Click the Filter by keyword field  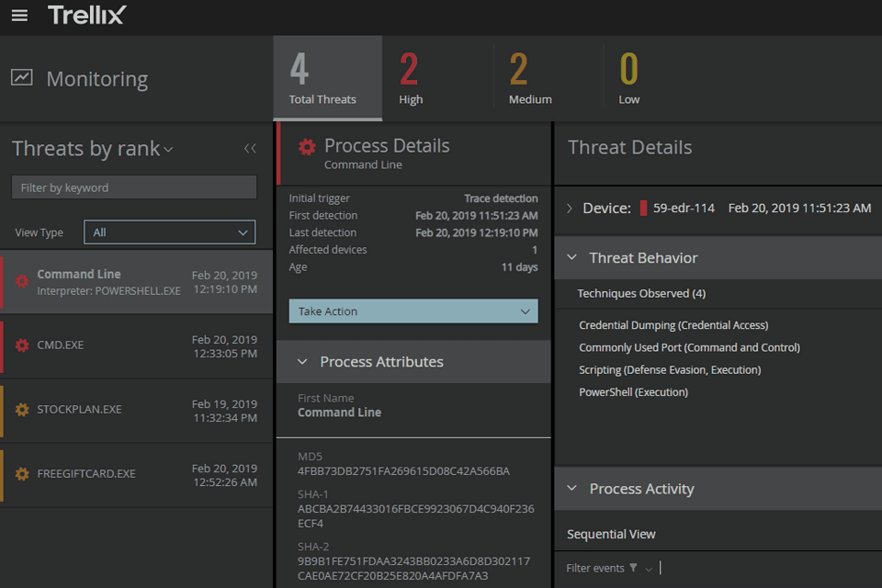point(134,187)
